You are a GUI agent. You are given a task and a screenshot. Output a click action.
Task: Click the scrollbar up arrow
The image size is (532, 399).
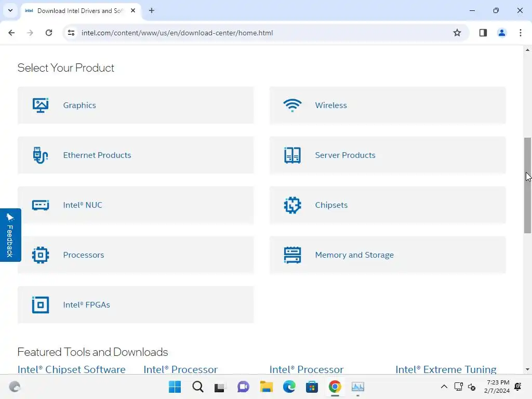click(527, 50)
